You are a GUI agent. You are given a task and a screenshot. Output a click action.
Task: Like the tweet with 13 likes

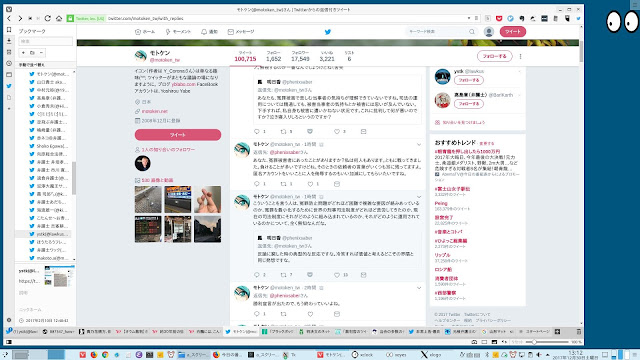point(337,275)
